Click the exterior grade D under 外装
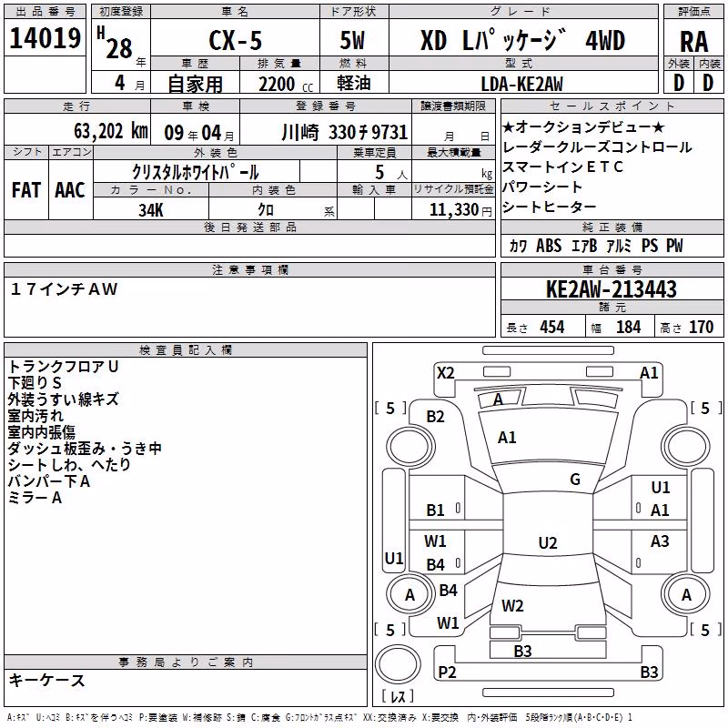 click(x=679, y=83)
